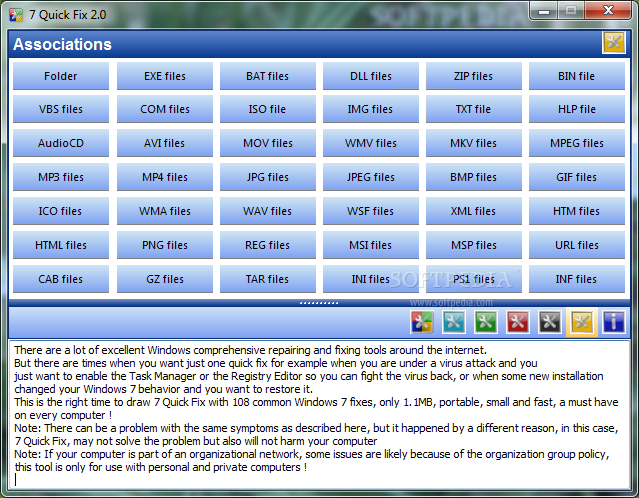Select the black wrench category icon
639x498 pixels.
pyautogui.click(x=550, y=322)
